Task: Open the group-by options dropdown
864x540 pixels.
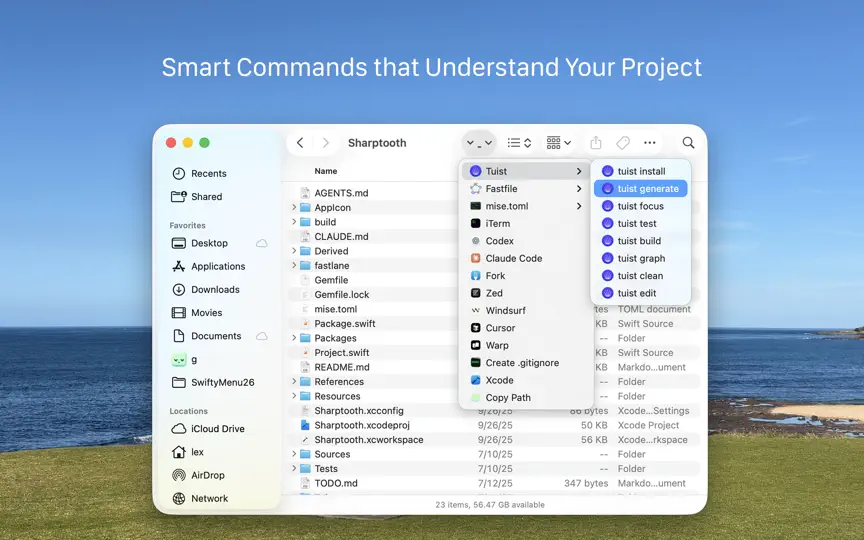Action: point(558,143)
